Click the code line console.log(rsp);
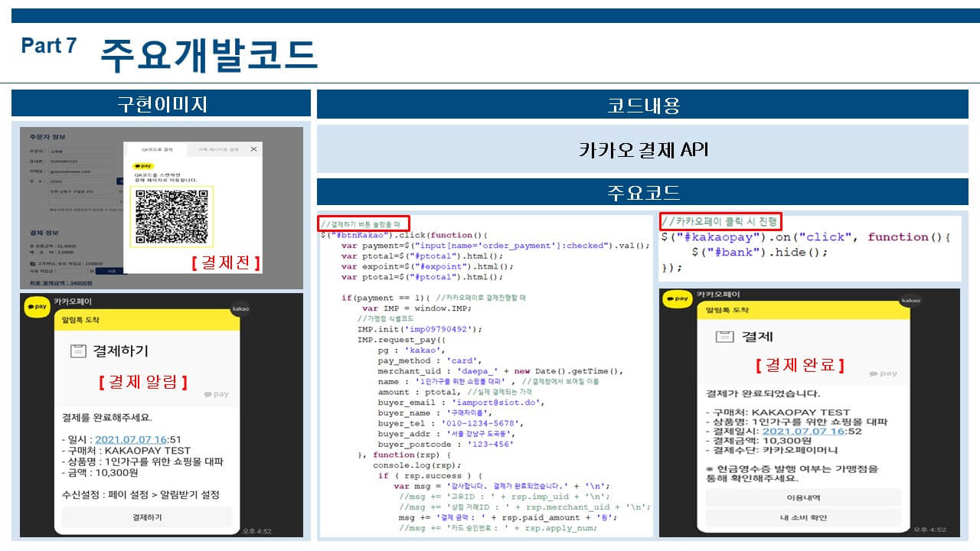The width and height of the screenshot is (980, 551). [x=416, y=465]
